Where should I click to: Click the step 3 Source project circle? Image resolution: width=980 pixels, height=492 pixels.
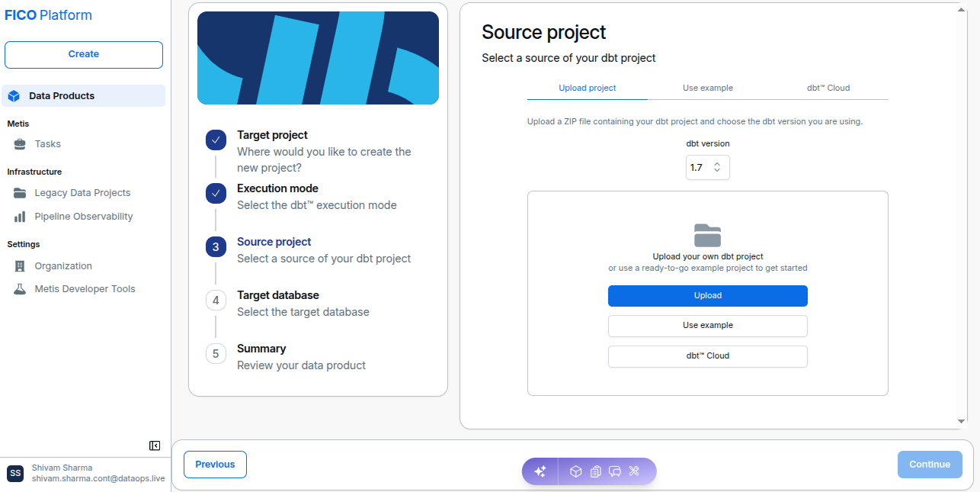(x=216, y=247)
